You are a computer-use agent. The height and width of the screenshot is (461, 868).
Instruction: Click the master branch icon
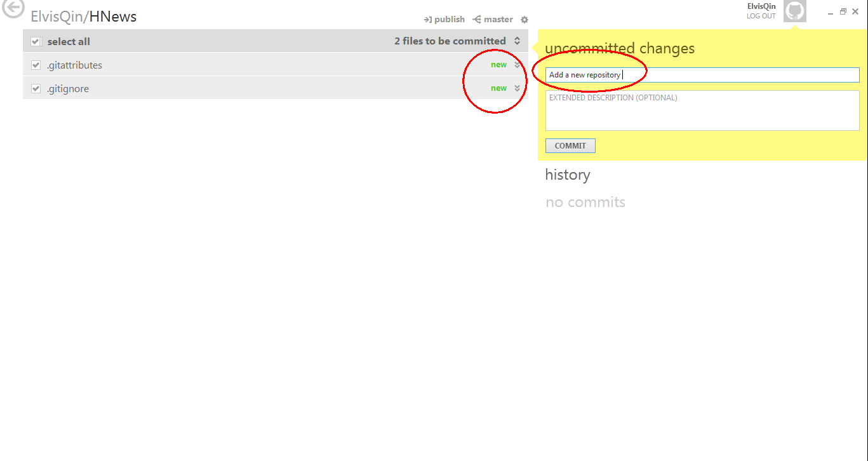(x=477, y=20)
